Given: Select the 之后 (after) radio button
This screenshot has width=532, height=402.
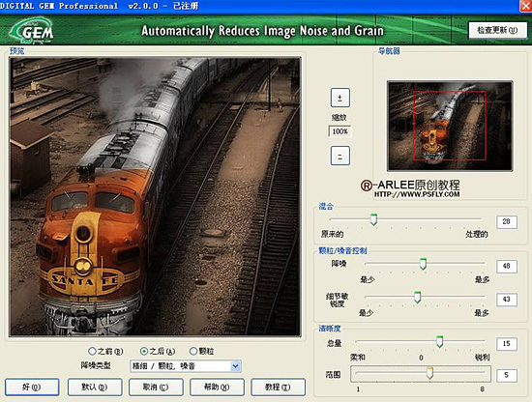Looking at the screenshot, I should point(144,351).
